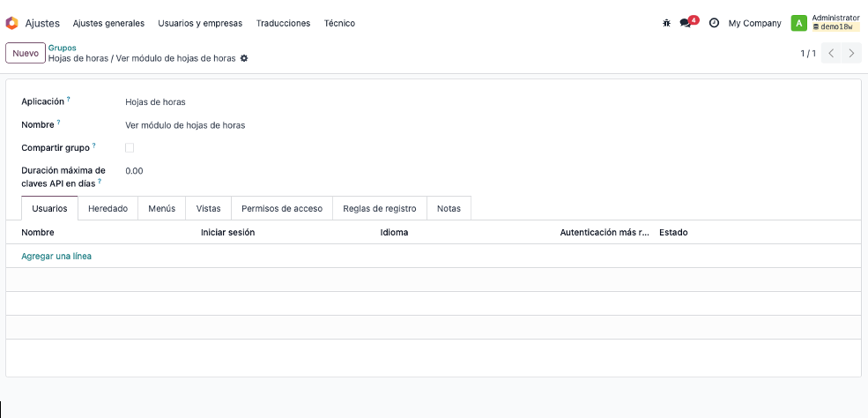Open the Usuarios y empresas menu
868x418 pixels.
(200, 23)
